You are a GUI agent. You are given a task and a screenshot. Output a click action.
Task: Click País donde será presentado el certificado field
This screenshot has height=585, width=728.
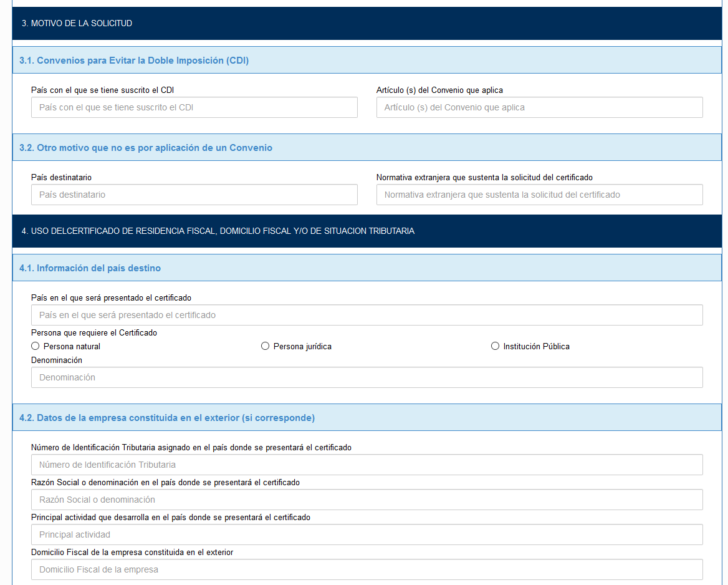[x=366, y=315]
